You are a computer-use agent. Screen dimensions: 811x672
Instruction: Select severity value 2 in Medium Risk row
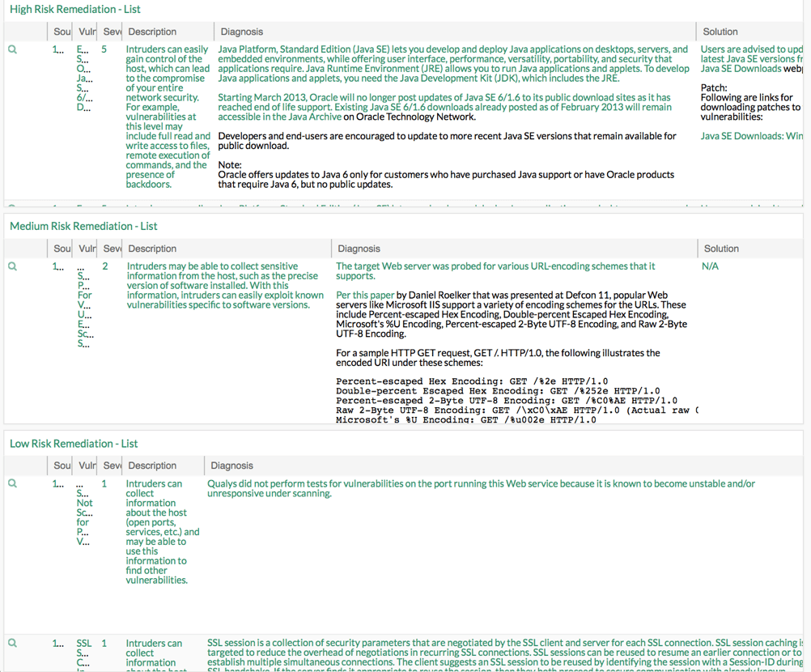[105, 266]
